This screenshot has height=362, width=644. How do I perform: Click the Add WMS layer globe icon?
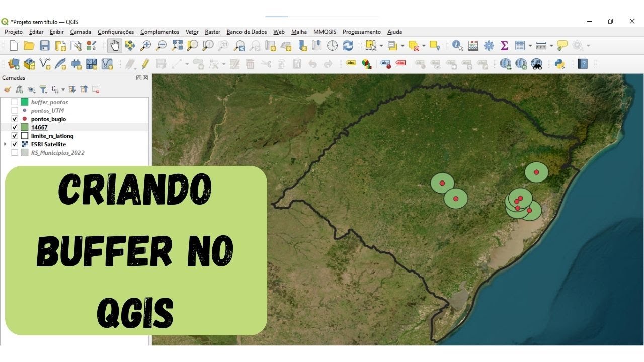coord(506,64)
